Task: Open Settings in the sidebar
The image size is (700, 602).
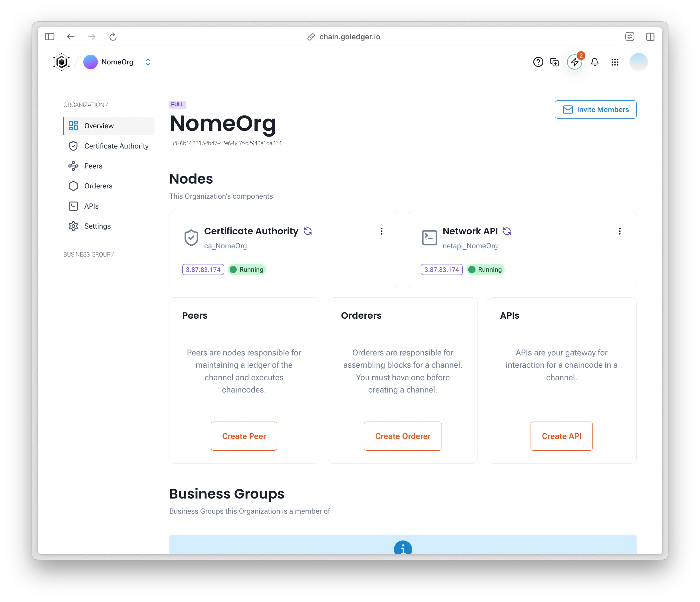Action: point(97,226)
